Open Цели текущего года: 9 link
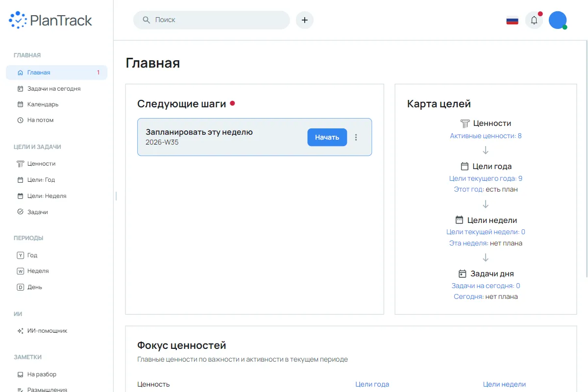Screen dimensions: 588x392 click(x=486, y=178)
